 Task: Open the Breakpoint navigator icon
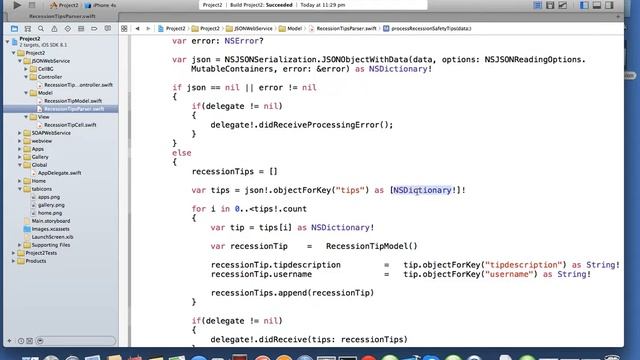[94, 29]
